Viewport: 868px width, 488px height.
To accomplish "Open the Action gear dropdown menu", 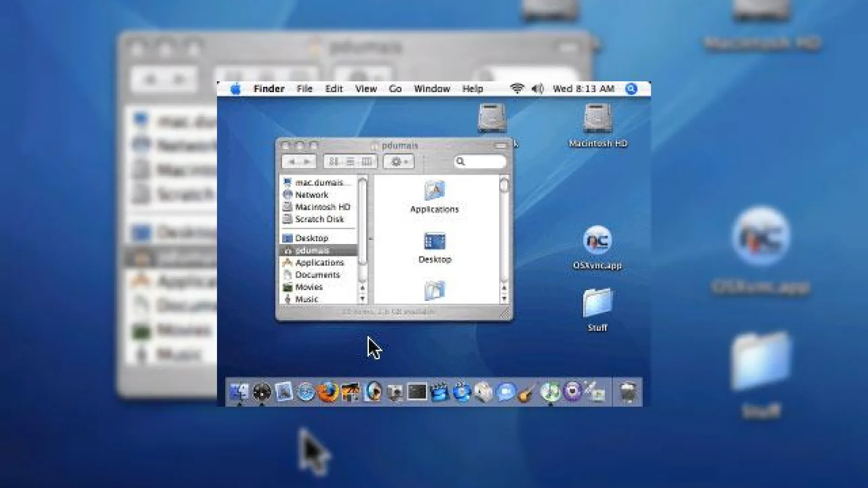I will coord(399,162).
